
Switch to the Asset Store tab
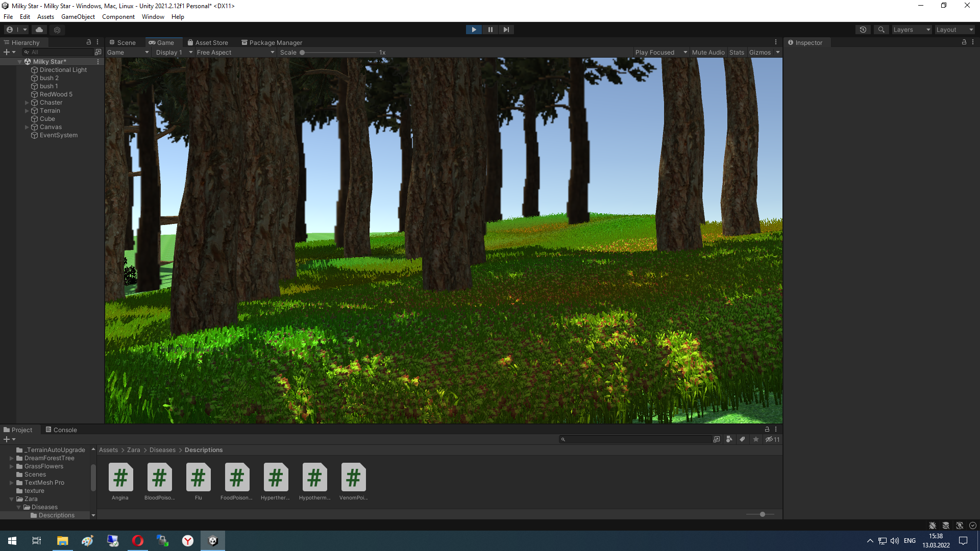208,43
